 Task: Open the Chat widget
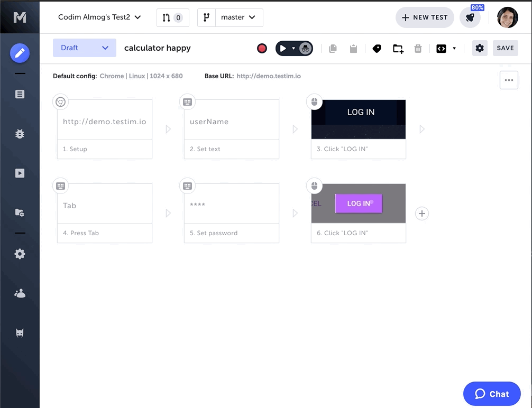(492, 394)
